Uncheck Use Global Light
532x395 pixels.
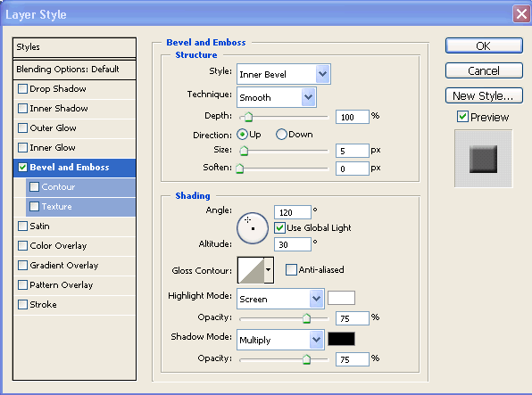coord(279,228)
